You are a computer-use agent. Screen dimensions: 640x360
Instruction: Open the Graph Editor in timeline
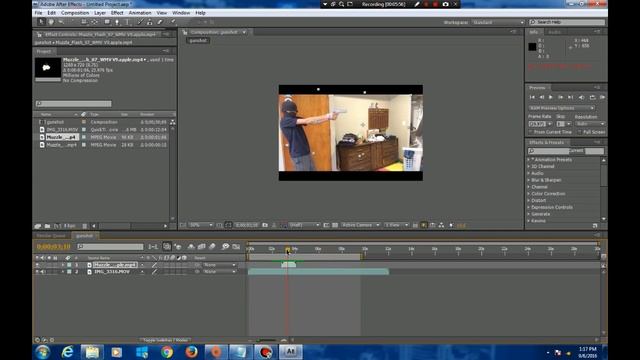point(236,246)
